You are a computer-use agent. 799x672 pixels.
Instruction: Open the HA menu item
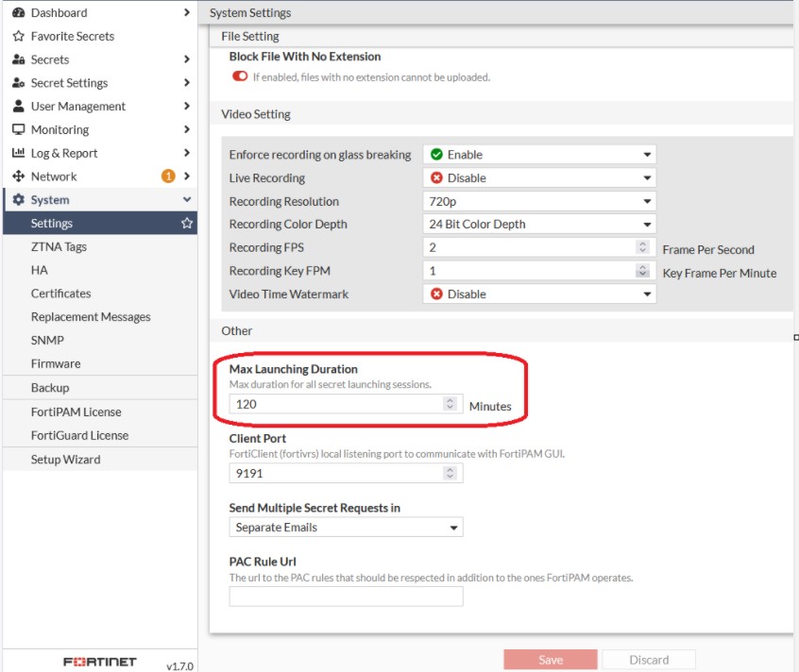click(x=100, y=270)
